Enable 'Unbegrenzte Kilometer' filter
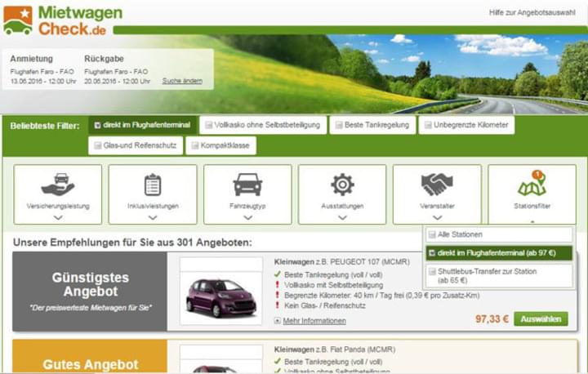This screenshot has width=588, height=374. tap(466, 125)
